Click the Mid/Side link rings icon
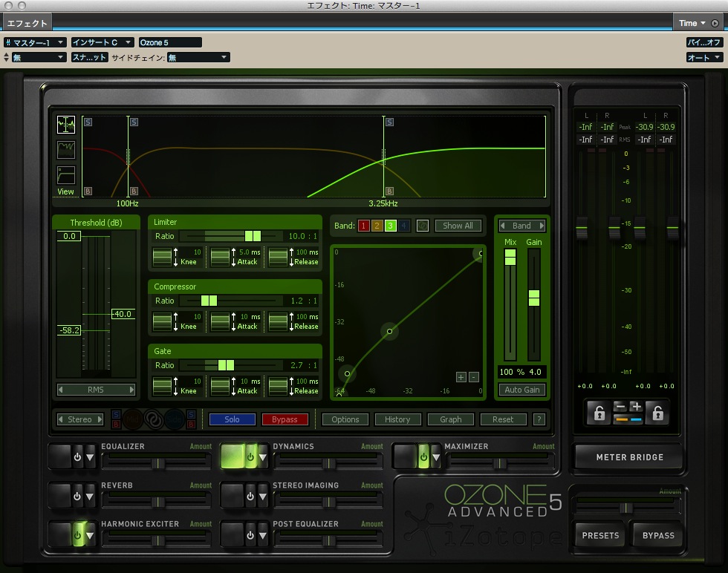 (x=153, y=419)
